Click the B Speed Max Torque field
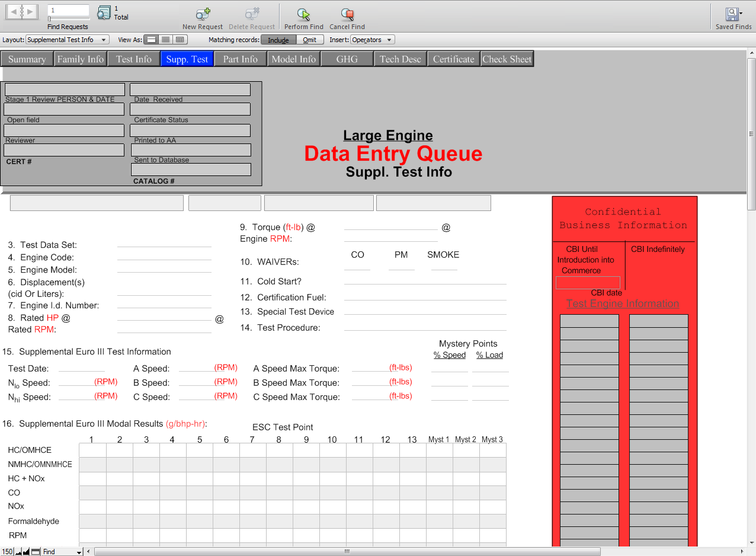Screen dimensions: 756x556 click(370, 381)
